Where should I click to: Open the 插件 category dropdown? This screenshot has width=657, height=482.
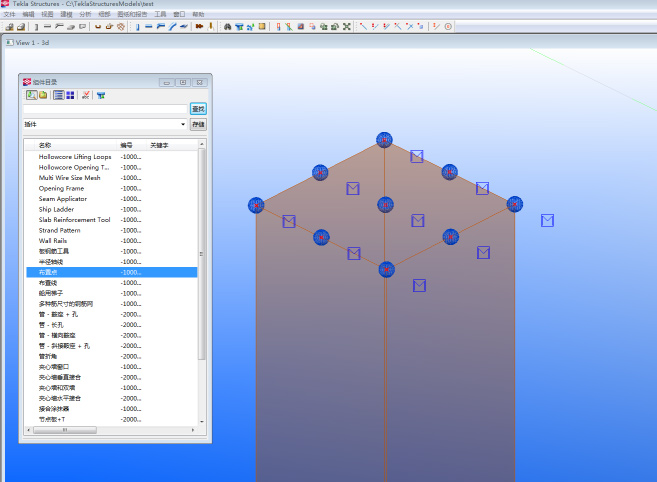[183, 125]
